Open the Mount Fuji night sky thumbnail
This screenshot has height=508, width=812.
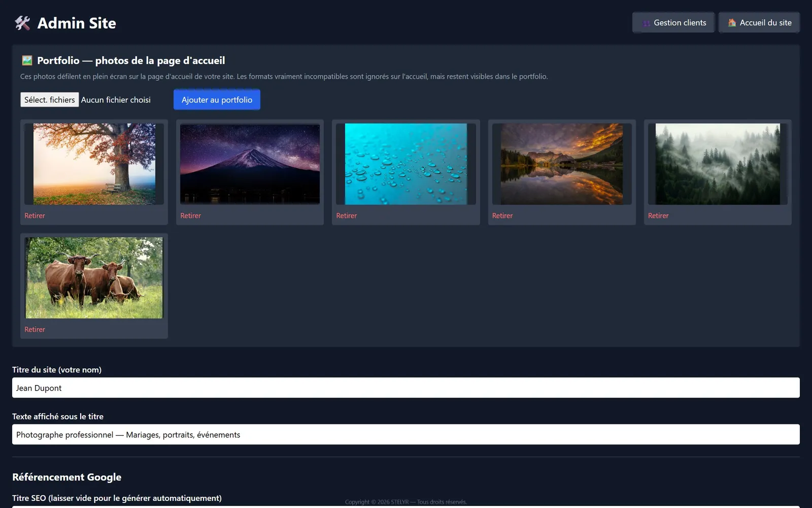[x=250, y=164]
